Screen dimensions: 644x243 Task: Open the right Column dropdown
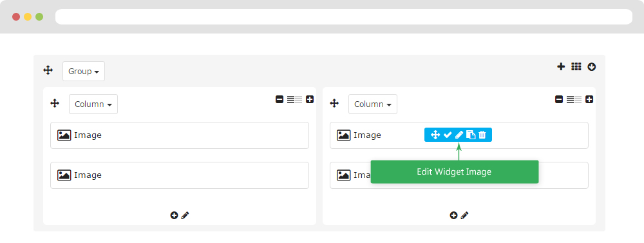pyautogui.click(x=373, y=104)
